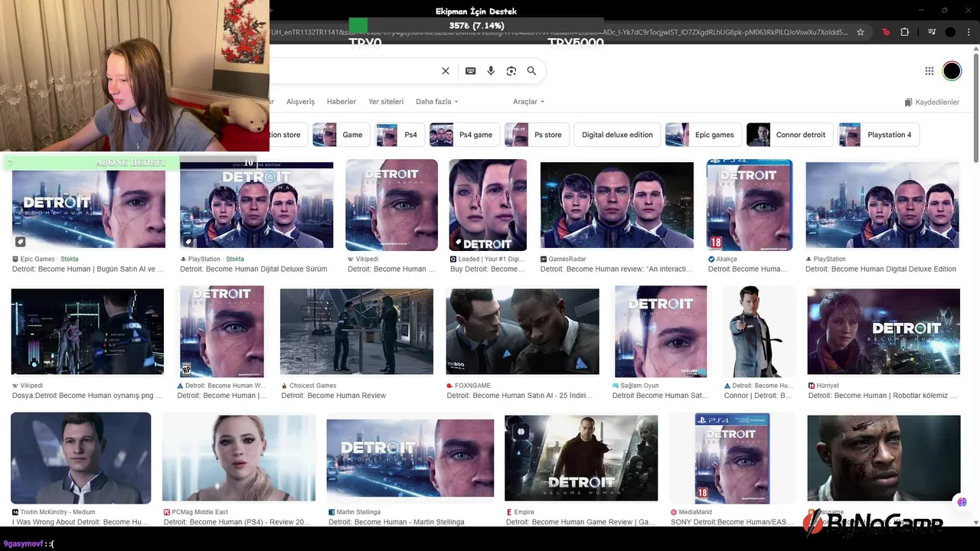Open the media controls icon in toolbar
Viewport: 980px width, 551px height.
pyautogui.click(x=932, y=32)
